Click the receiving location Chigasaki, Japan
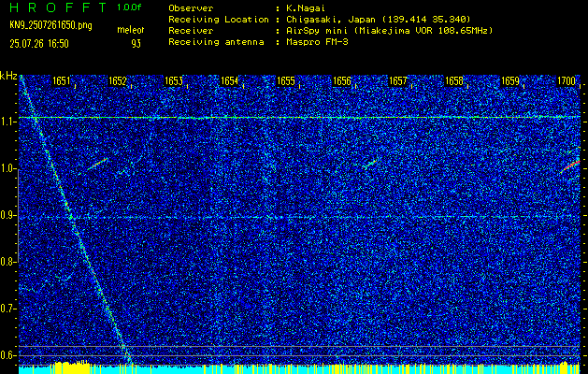 (378, 20)
